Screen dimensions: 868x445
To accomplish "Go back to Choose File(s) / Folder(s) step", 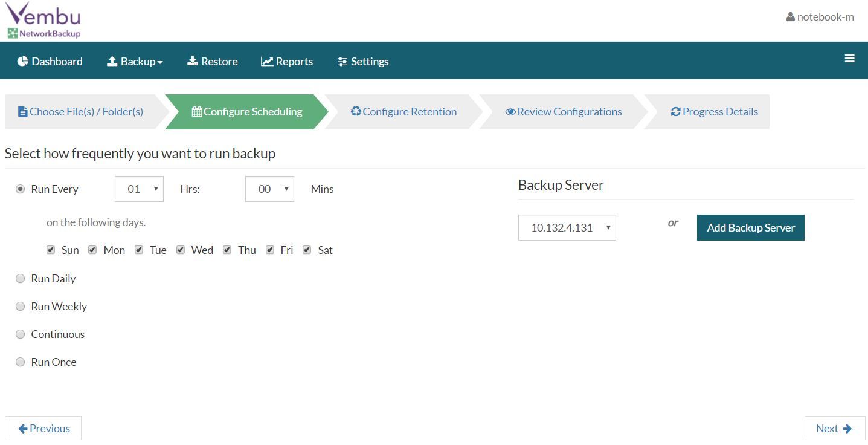I will [x=80, y=111].
